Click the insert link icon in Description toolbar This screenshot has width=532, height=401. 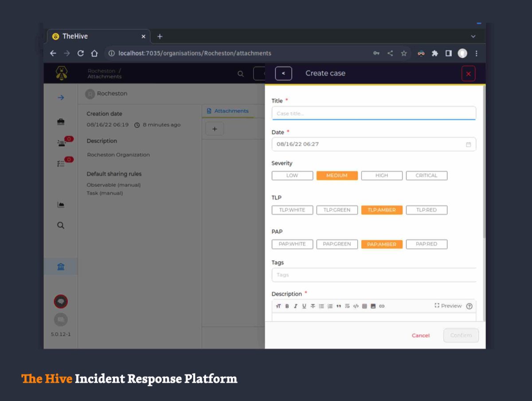pos(382,306)
